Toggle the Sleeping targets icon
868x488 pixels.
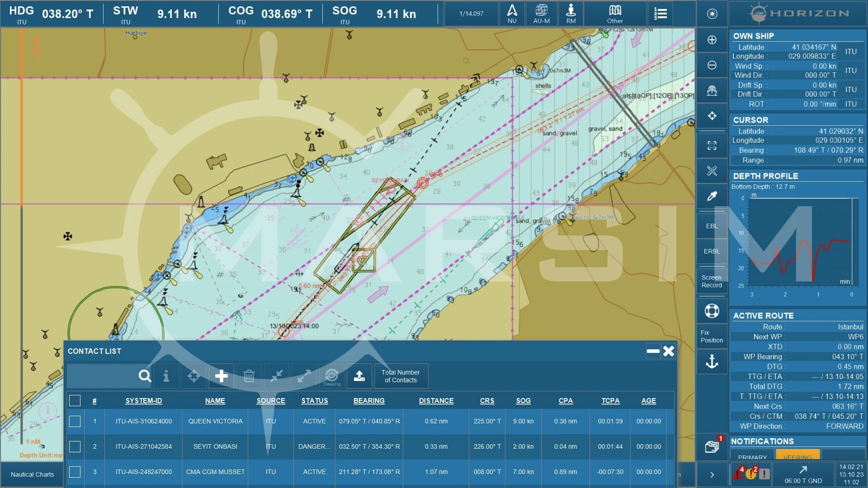click(331, 376)
